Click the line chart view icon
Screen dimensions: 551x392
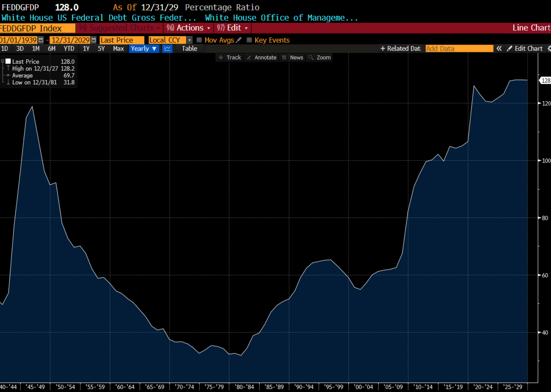(167, 49)
